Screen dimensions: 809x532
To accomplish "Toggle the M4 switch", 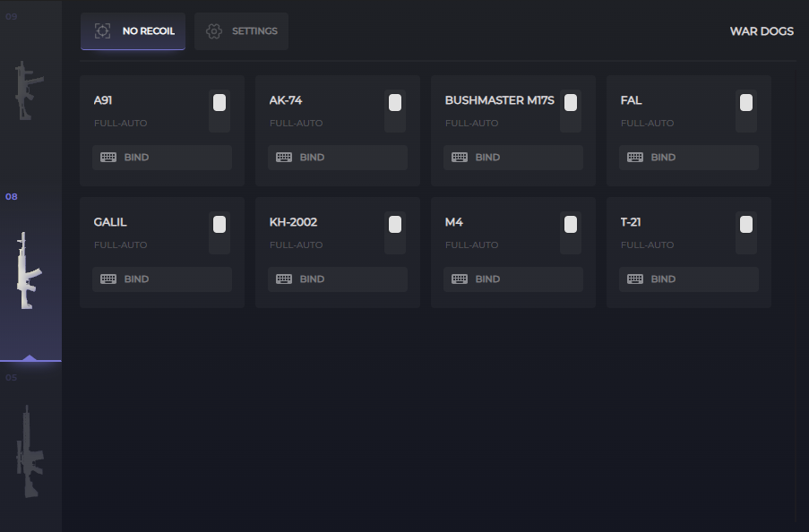I will tap(571, 233).
